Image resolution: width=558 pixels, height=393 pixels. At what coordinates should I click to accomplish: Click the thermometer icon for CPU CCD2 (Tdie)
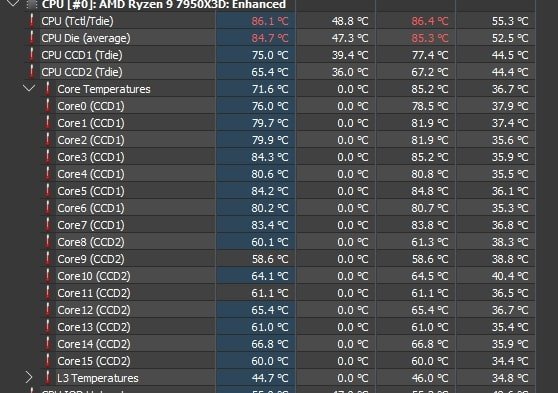32,72
